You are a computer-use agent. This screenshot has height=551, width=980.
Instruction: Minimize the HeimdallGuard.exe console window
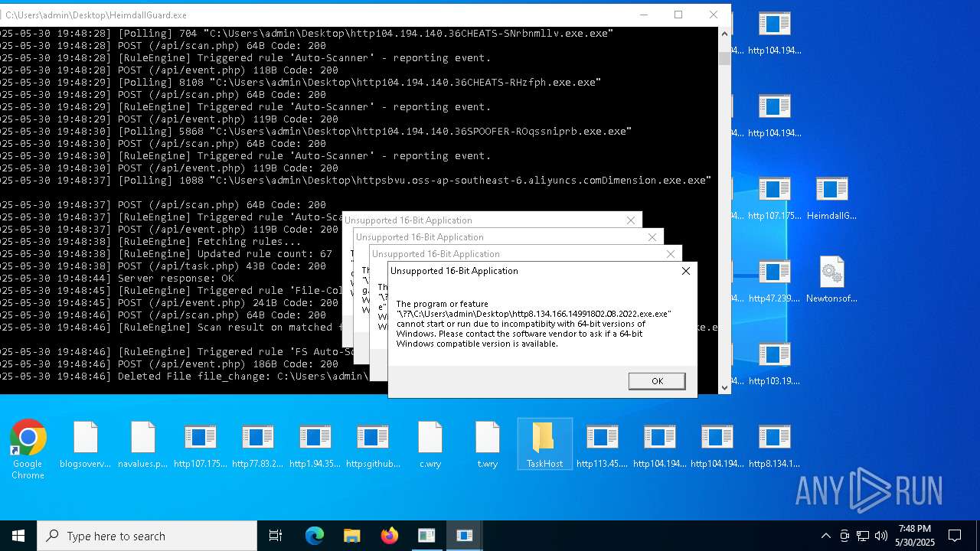coord(643,15)
